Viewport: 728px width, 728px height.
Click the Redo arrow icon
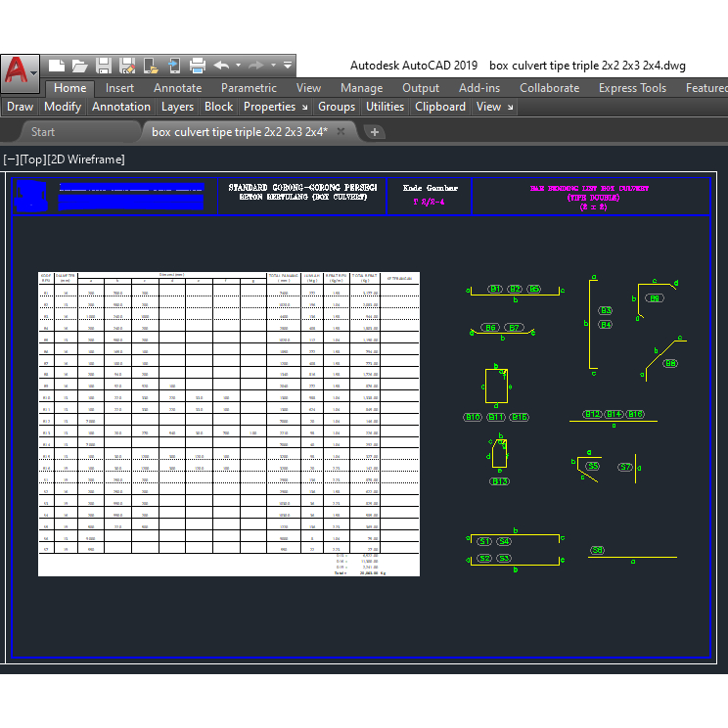256,65
